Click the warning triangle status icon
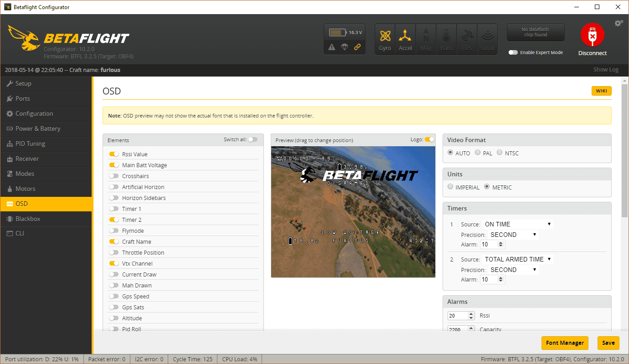The width and height of the screenshot is (629, 364). tap(332, 47)
